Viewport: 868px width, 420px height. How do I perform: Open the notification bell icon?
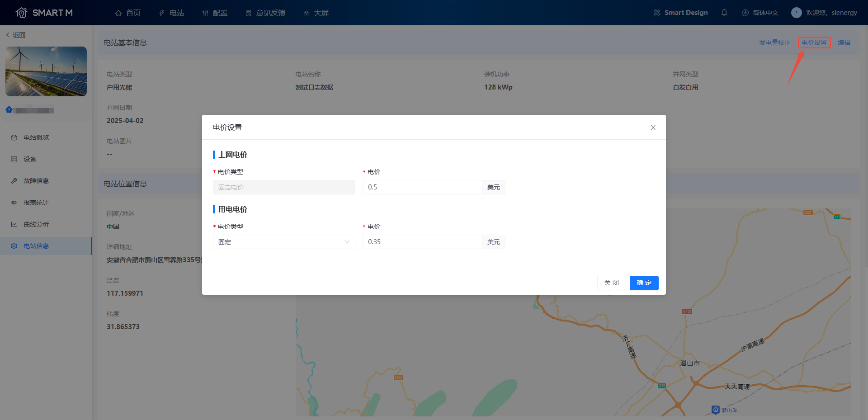pyautogui.click(x=724, y=13)
